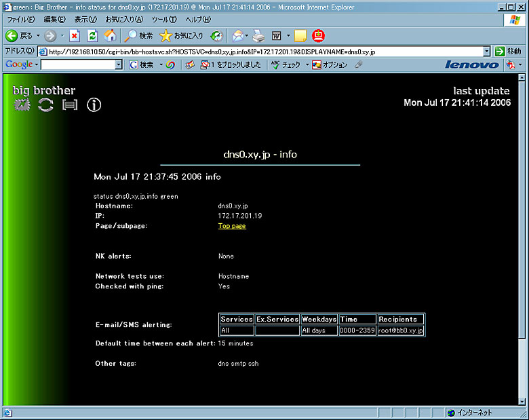Click the Big Brother gear view icon
The width and height of the screenshot is (529, 420).
pos(22,104)
